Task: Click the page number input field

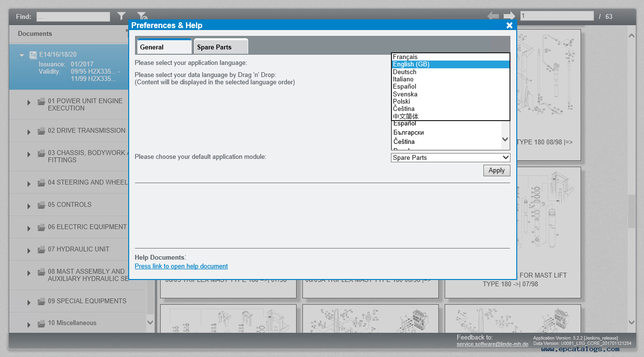Action: point(556,16)
